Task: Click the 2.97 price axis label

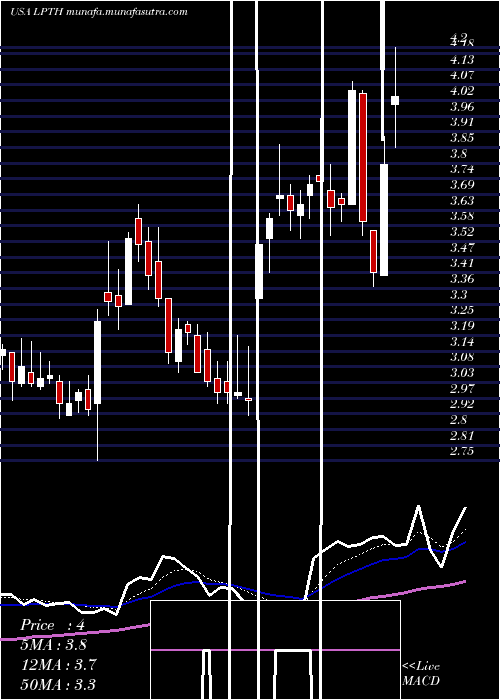Action: (x=462, y=388)
